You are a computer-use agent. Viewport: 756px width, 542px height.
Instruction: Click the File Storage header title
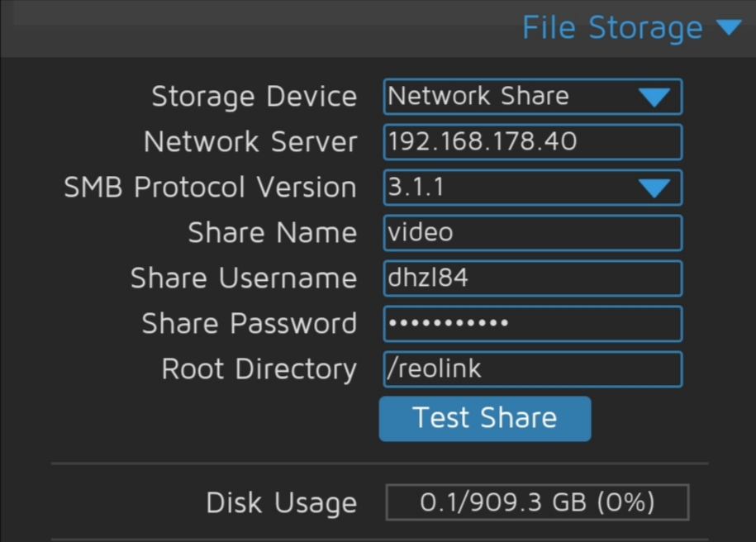tap(612, 28)
